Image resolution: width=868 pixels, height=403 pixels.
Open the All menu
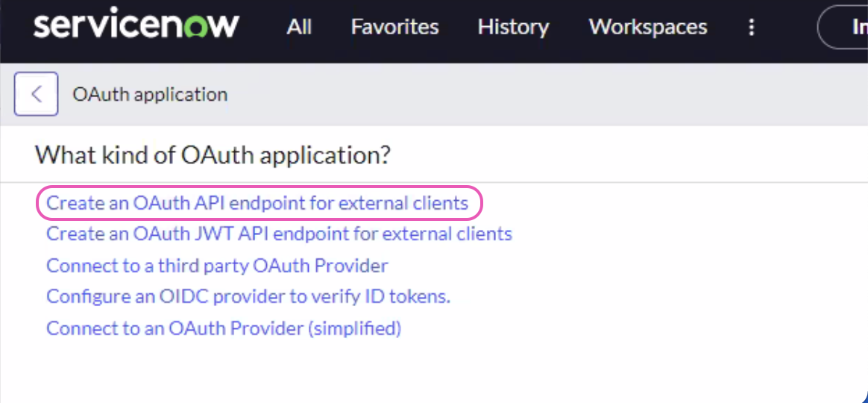299,28
